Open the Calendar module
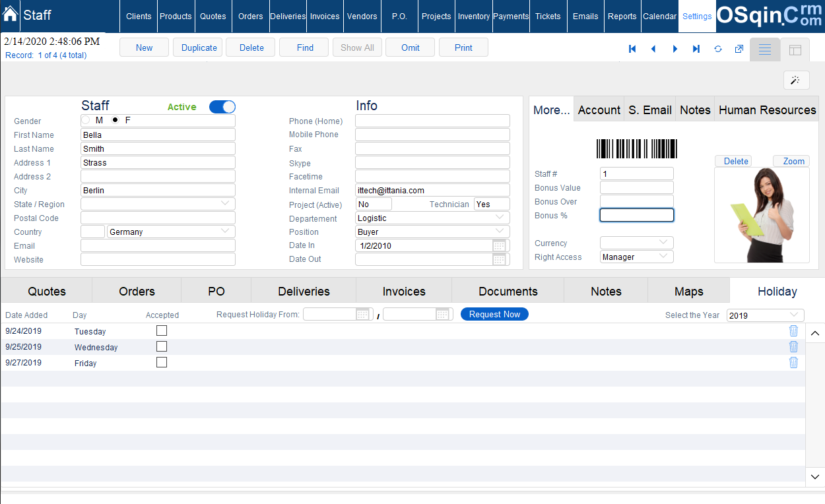The width and height of the screenshot is (825, 504). (660, 16)
